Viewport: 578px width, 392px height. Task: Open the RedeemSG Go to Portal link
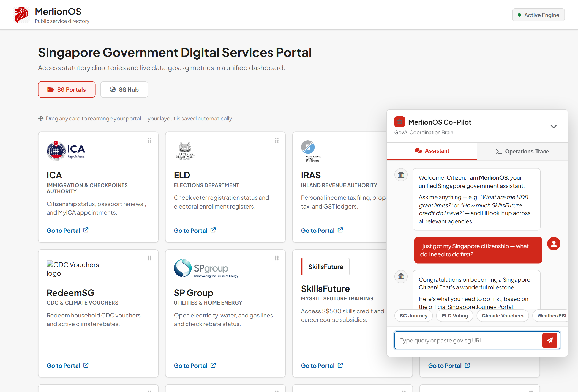click(68, 366)
